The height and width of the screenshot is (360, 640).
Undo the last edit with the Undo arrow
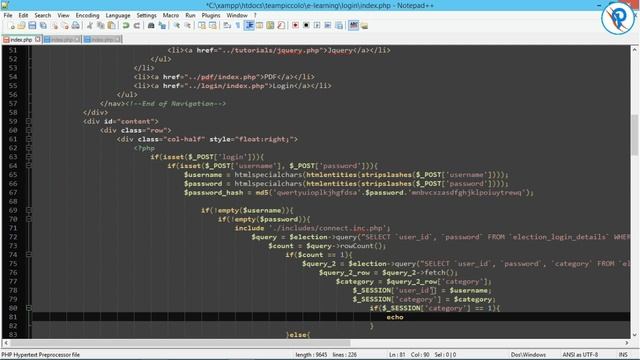(x=126, y=25)
